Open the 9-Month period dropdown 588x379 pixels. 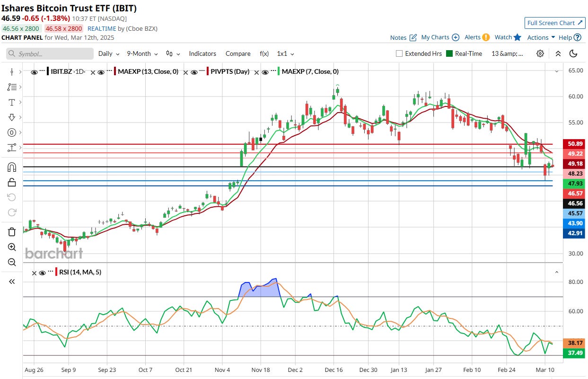[x=142, y=53]
